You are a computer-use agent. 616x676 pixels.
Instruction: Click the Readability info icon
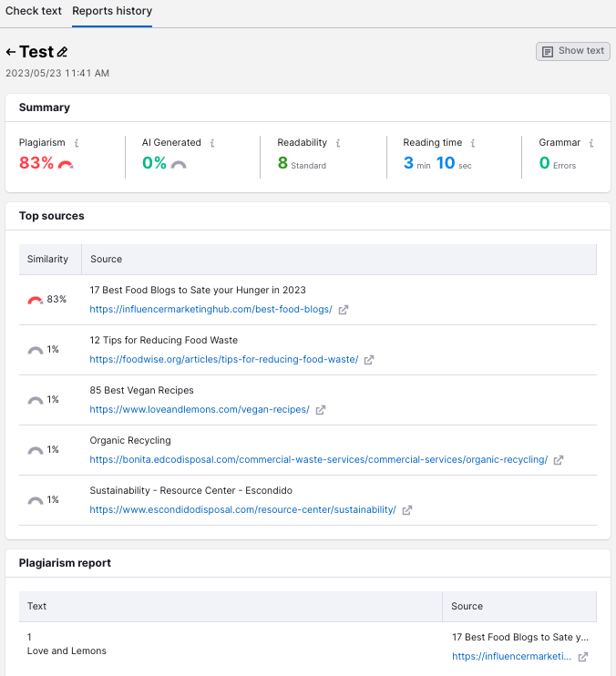tap(338, 143)
